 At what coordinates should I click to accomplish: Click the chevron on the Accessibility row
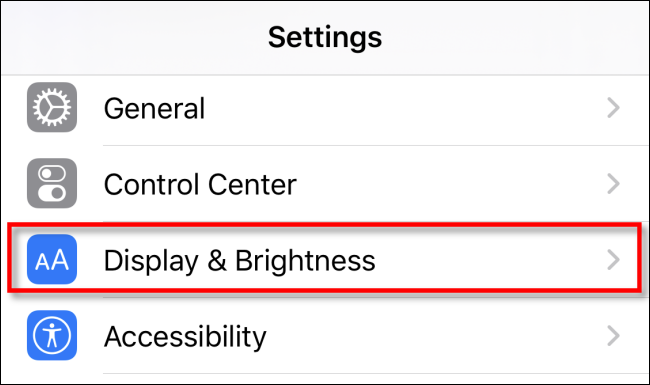click(613, 336)
